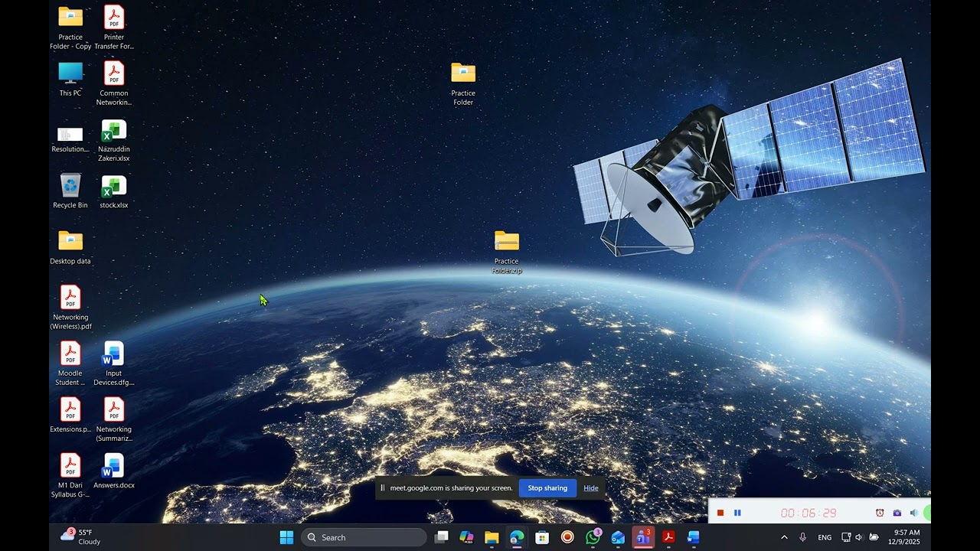
Task: Click the recorder alarm clock icon
Action: pos(880,513)
